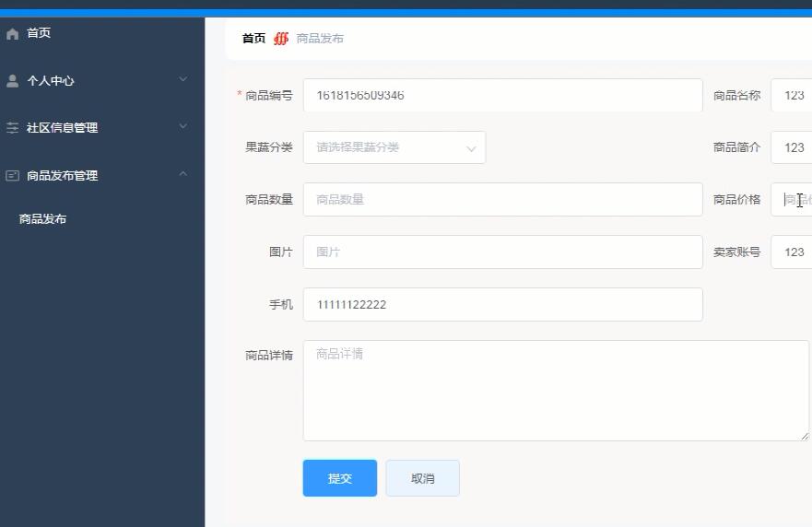Click the 商品名称 label
This screenshot has width=812, height=527.
pos(737,95)
